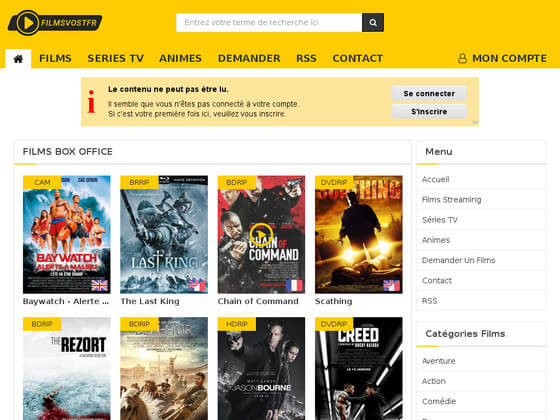Select Demander Un Films in sidebar
Screen dimensions: 560x420
tap(459, 260)
